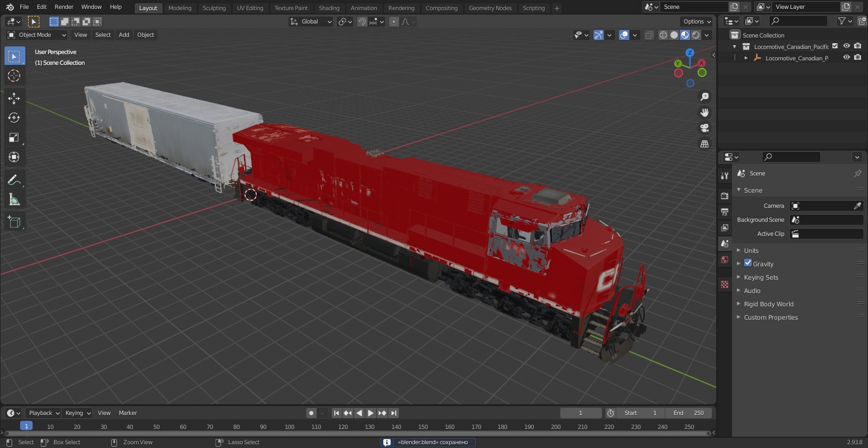Play the animation forward

(x=371, y=413)
